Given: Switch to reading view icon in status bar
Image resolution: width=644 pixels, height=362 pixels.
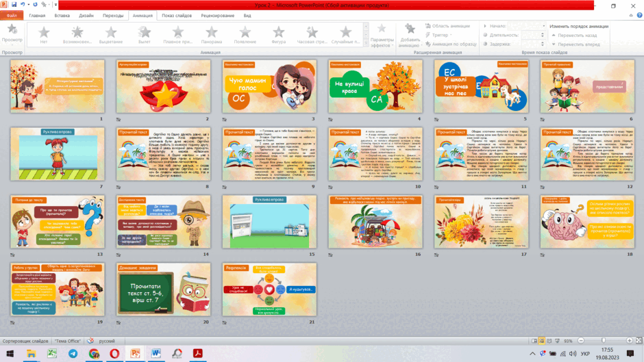Looking at the screenshot, I should (549, 341).
